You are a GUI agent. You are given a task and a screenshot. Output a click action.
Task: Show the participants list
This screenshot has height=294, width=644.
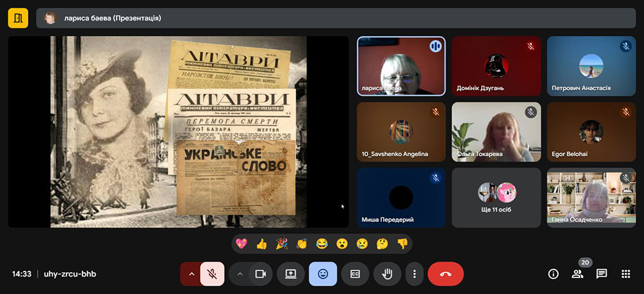click(x=577, y=274)
